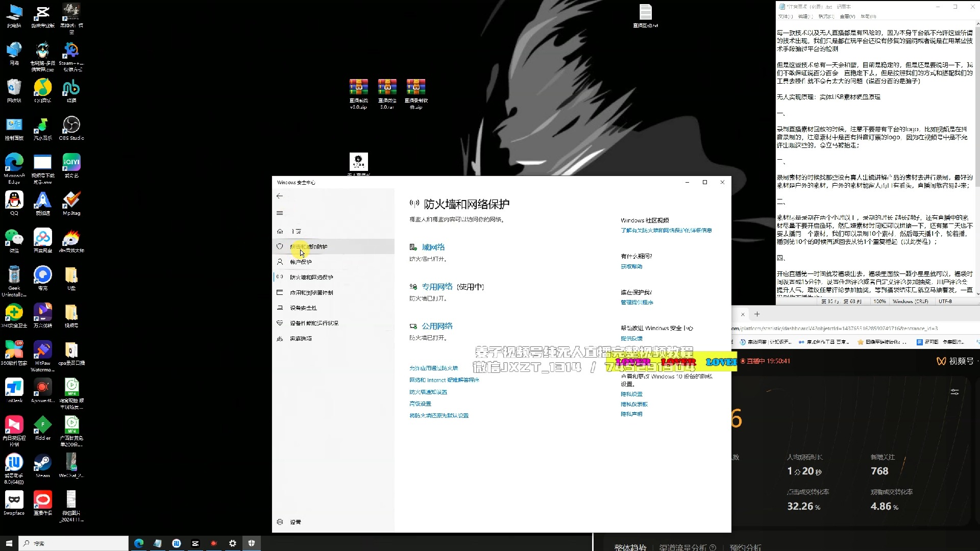
Task: Open 直播录制软件.zip archive
Action: [416, 94]
